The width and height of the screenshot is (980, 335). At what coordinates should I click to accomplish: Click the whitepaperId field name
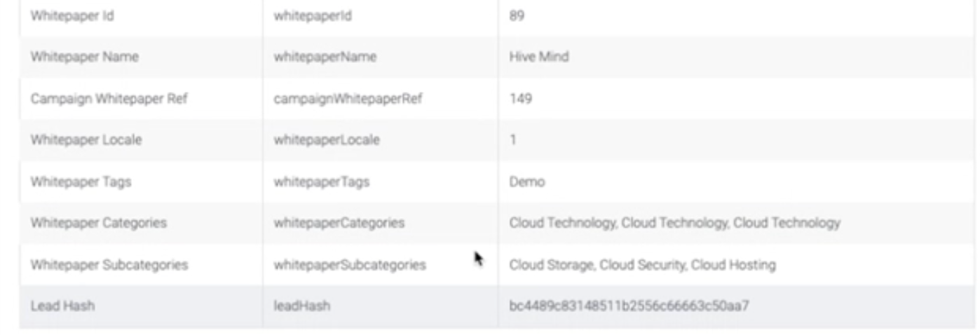click(312, 16)
